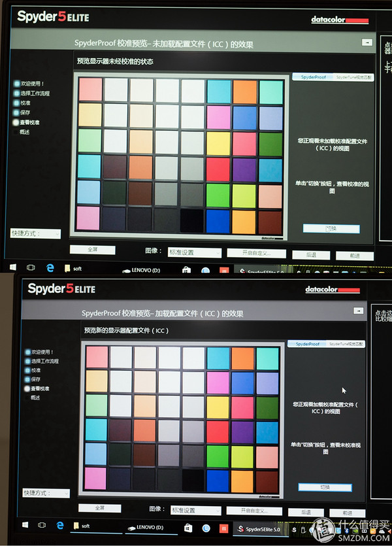Click 前进 button in the upper window
This screenshot has width=392, height=546.
tap(355, 256)
